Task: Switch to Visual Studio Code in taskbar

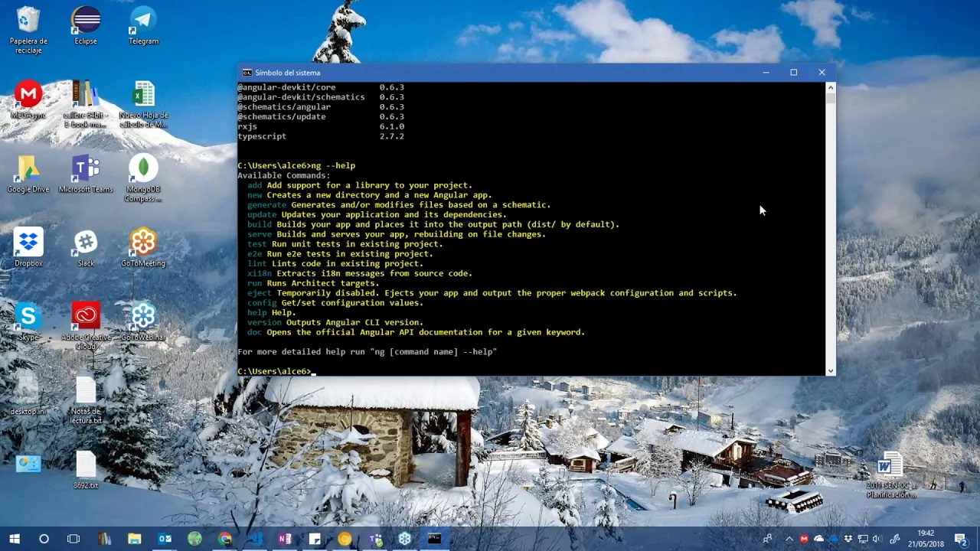Action: click(x=254, y=539)
